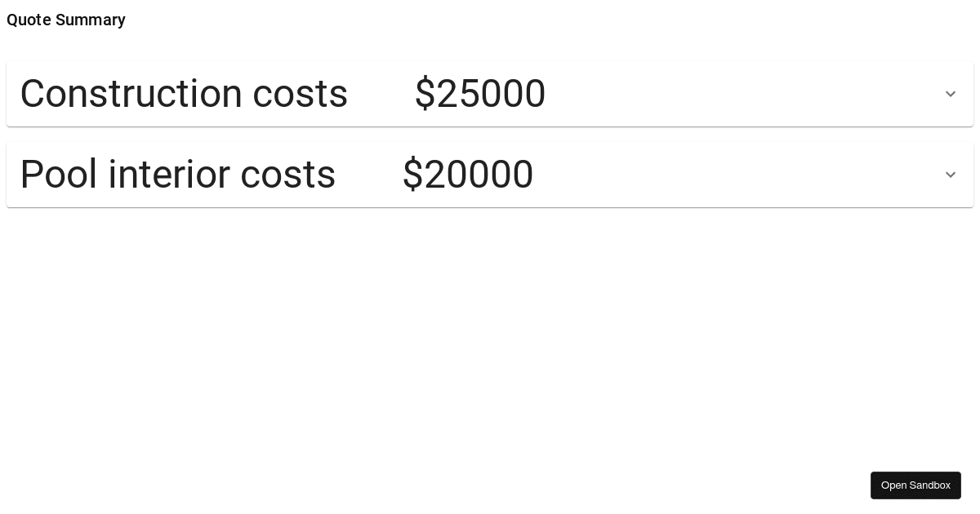Click the Open Sandbox button

(915, 485)
